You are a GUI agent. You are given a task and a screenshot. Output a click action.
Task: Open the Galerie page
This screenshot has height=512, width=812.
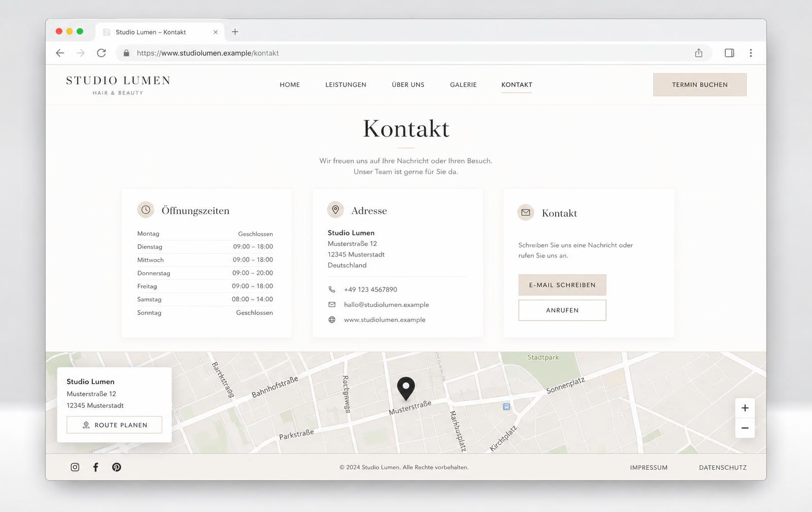463,85
